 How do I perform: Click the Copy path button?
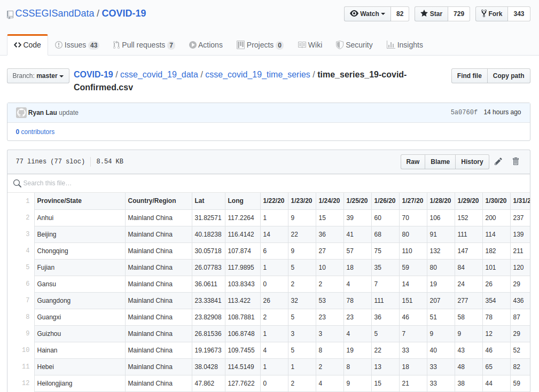pyautogui.click(x=509, y=76)
